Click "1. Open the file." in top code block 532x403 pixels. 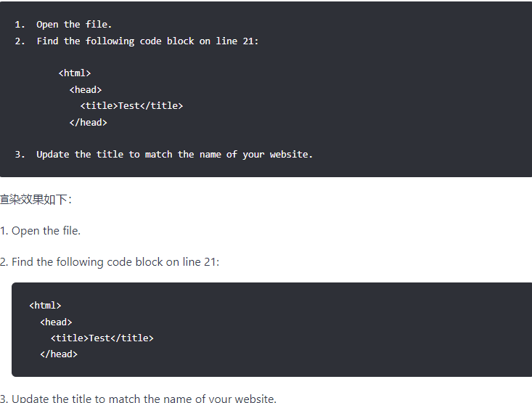click(x=63, y=25)
